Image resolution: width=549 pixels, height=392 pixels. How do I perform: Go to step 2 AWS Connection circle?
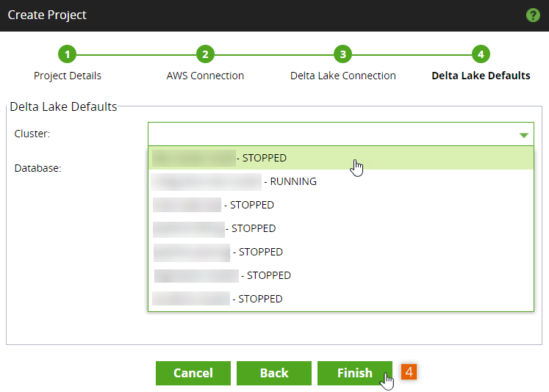pyautogui.click(x=205, y=54)
